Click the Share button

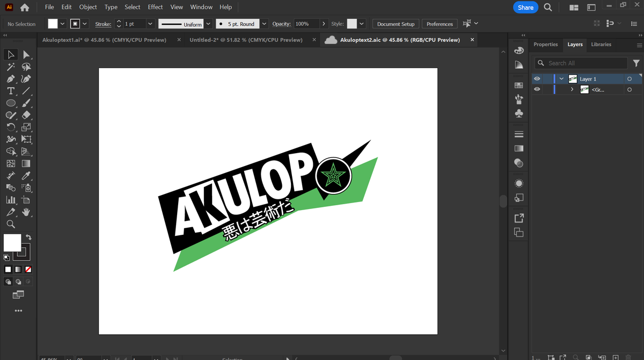525,8
